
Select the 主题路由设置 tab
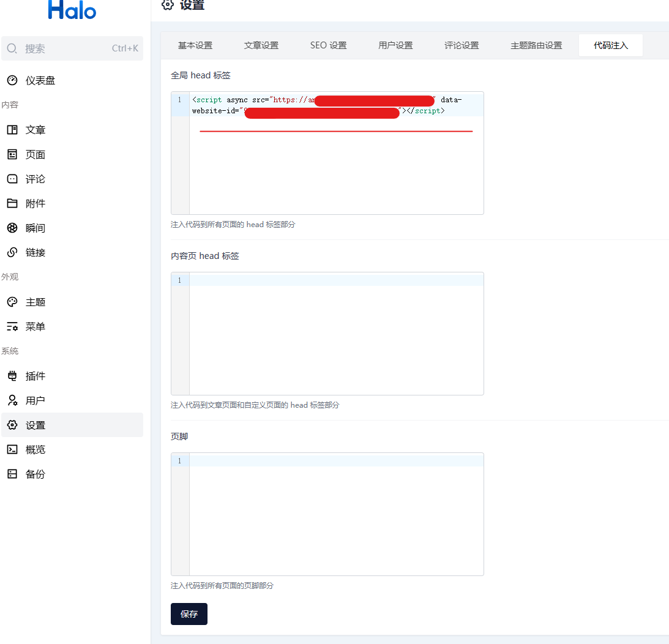536,45
